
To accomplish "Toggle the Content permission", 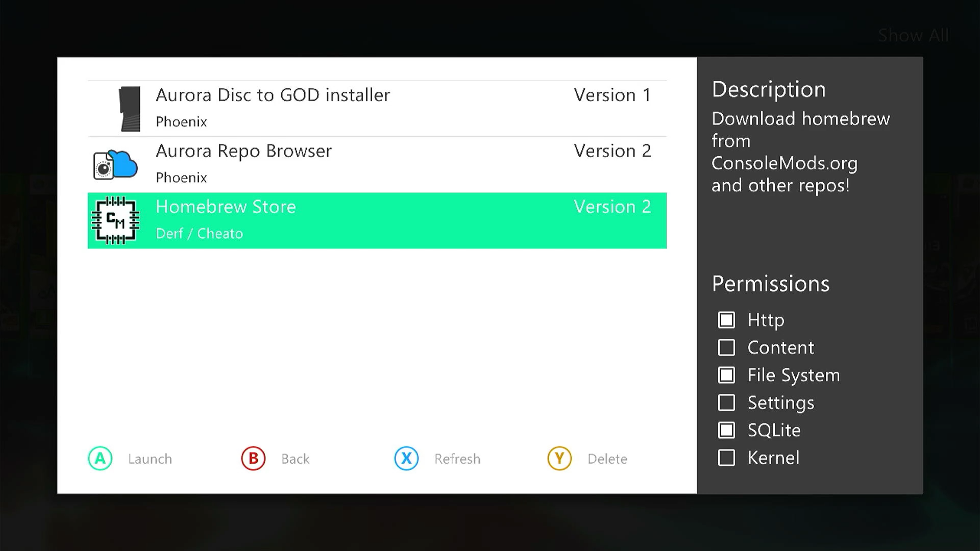I will (x=727, y=347).
